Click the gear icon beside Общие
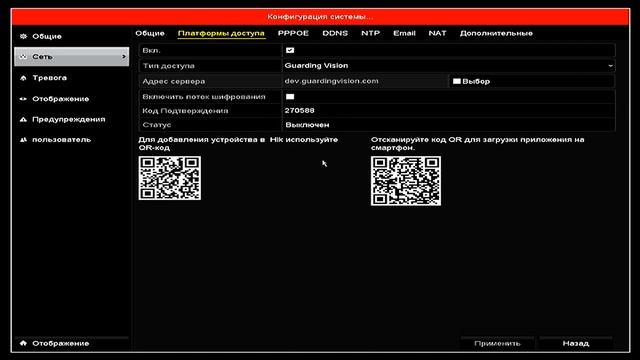Image resolution: width=640 pixels, height=360 pixels. click(x=23, y=36)
